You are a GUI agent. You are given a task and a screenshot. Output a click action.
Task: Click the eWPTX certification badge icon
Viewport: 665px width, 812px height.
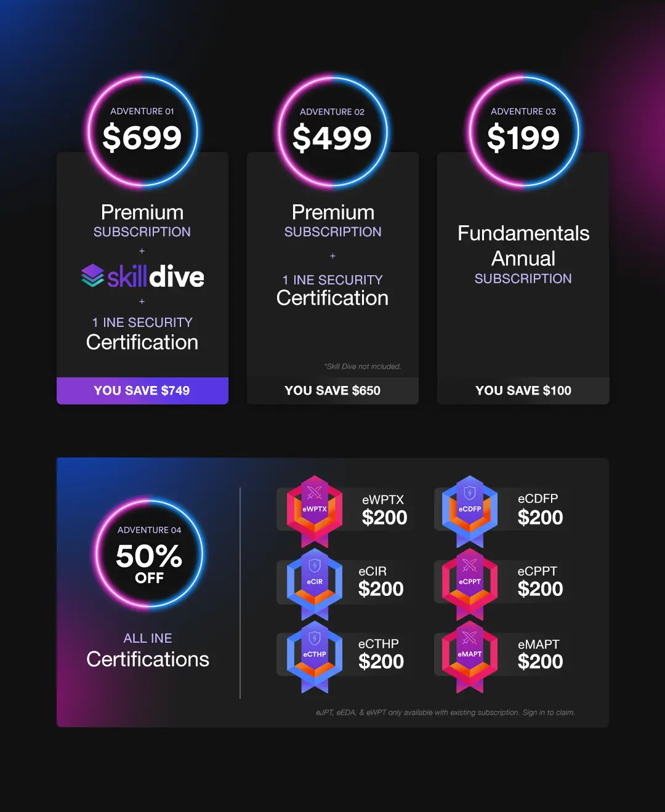coord(315,511)
